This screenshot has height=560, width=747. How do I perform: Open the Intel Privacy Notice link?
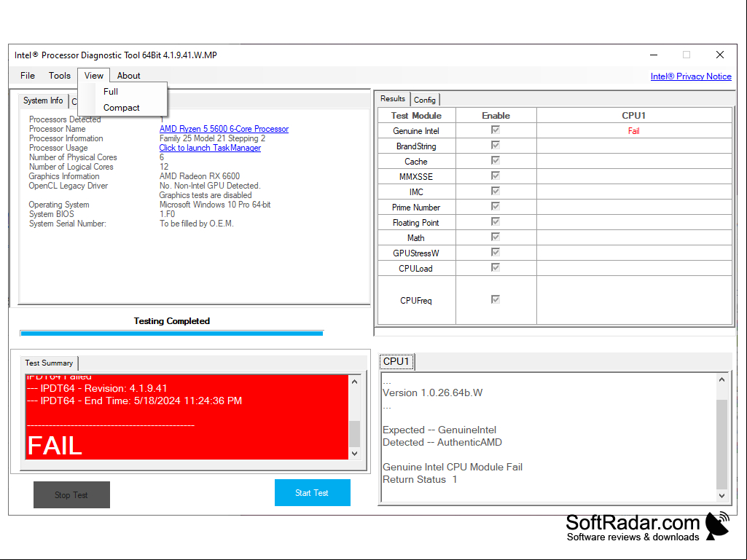[x=691, y=76]
